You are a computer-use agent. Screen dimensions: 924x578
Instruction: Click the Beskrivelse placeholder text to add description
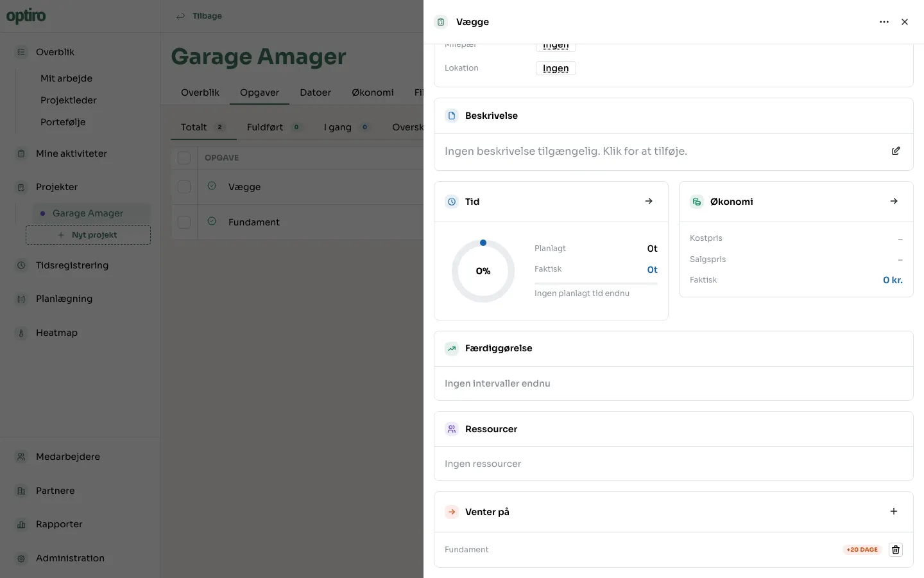click(x=566, y=152)
